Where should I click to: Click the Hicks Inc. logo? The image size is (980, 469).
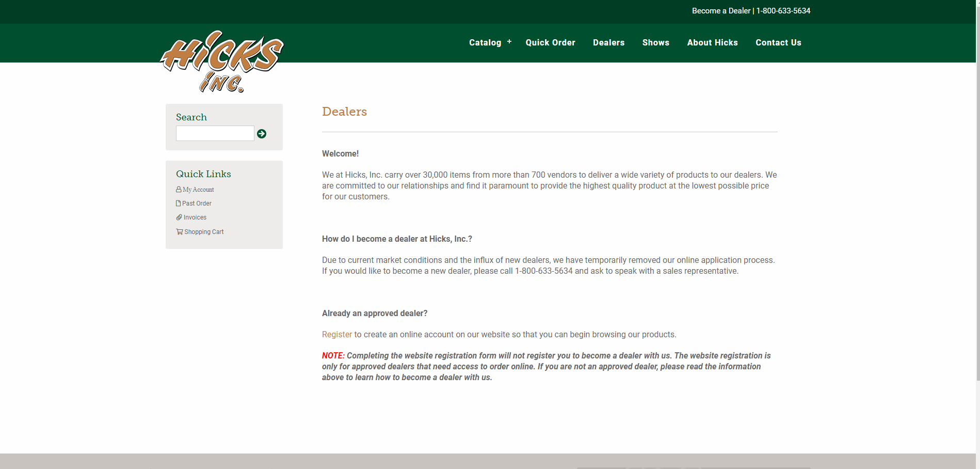point(222,61)
